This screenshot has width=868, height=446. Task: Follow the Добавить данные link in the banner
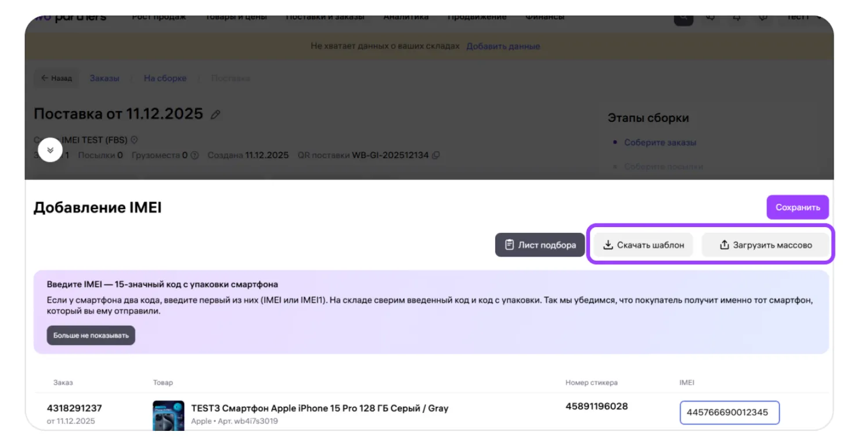[503, 46]
